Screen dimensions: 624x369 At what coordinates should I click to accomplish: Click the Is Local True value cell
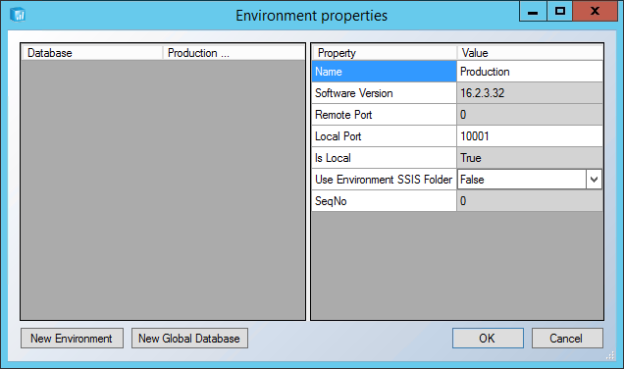pyautogui.click(x=530, y=158)
